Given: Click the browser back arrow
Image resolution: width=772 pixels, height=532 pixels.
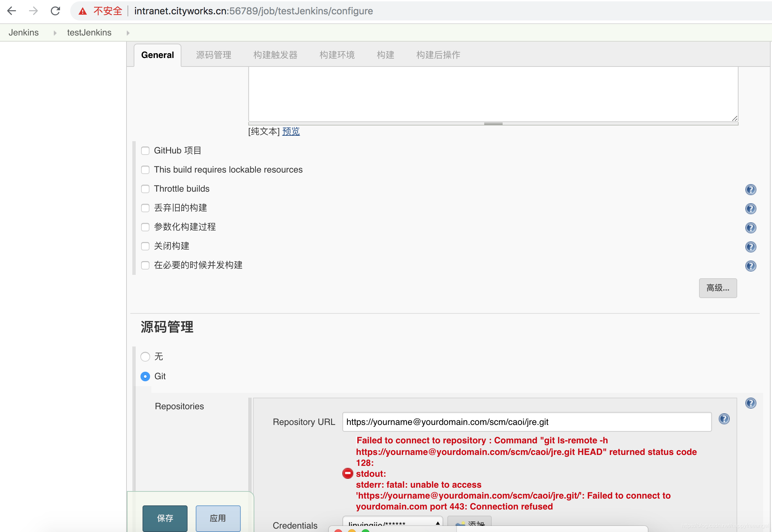Looking at the screenshot, I should click(12, 11).
